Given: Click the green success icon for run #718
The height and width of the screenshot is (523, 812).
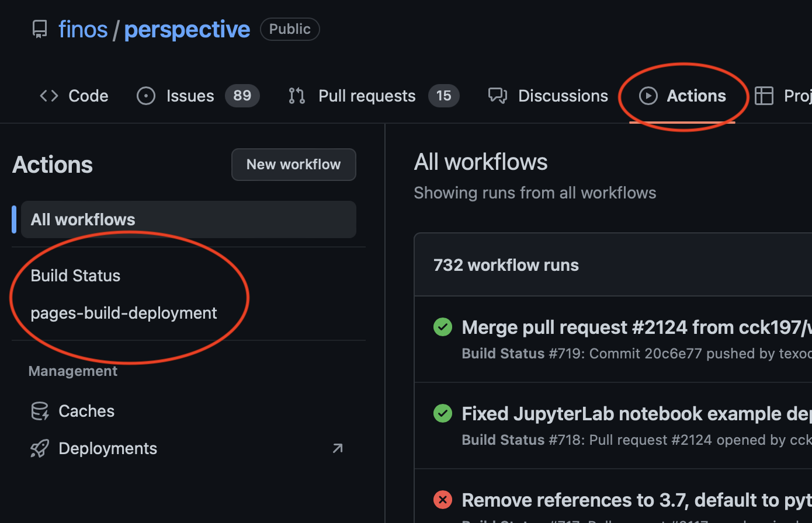Looking at the screenshot, I should click(443, 413).
